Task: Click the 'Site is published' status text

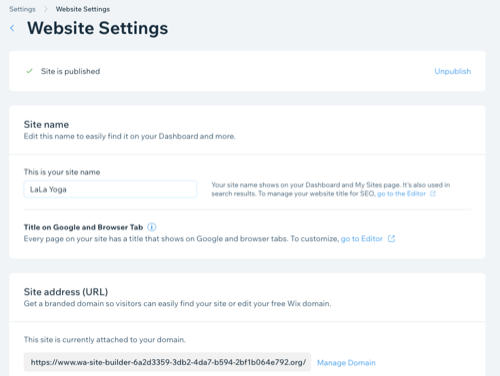Action: pyautogui.click(x=70, y=71)
